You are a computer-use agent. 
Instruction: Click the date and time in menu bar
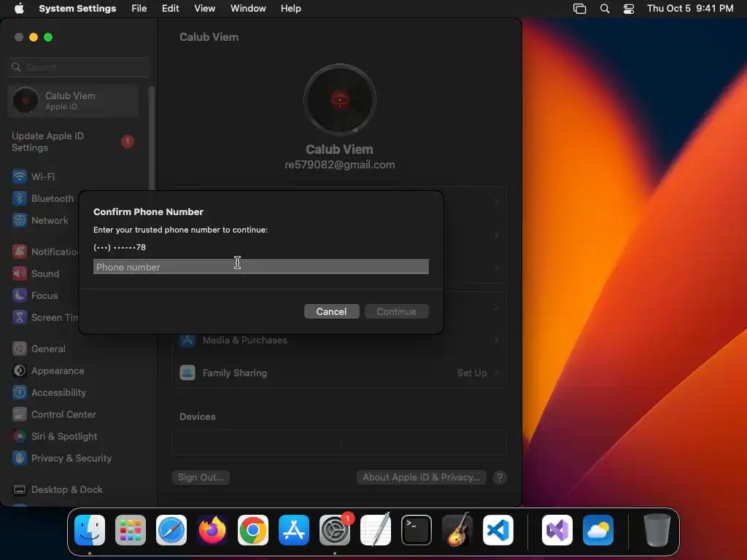coord(690,9)
